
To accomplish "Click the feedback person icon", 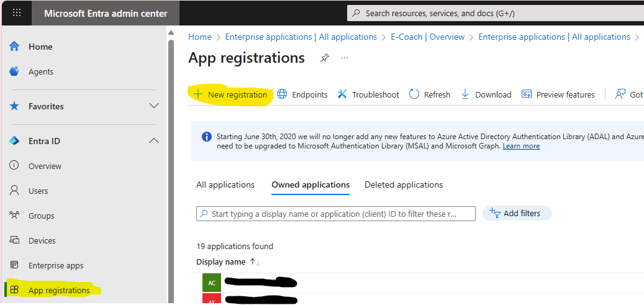I will point(620,94).
